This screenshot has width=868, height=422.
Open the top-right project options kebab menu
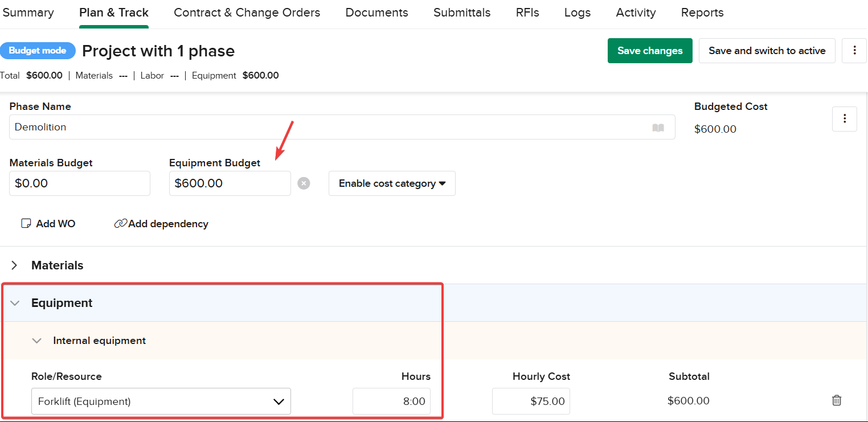tap(854, 51)
